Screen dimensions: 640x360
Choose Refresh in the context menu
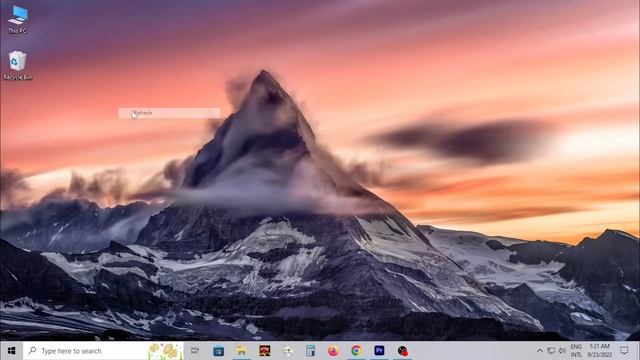[169, 113]
